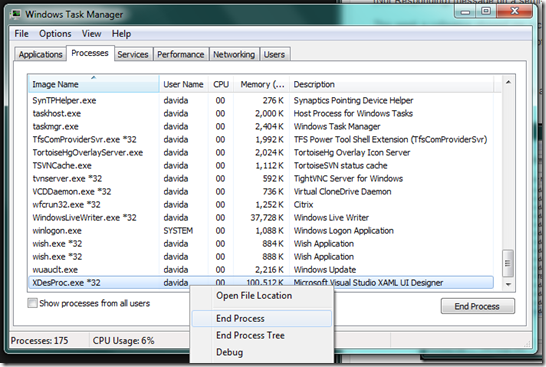Select the taskmgr.exe process row
Viewport: 546px width, 367px height.
pos(261,127)
